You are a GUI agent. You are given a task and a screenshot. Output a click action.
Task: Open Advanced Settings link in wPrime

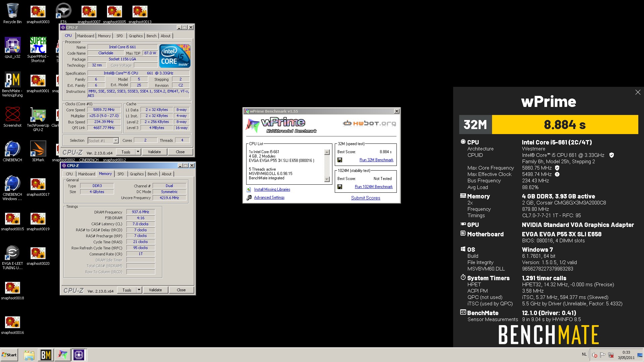tap(269, 197)
